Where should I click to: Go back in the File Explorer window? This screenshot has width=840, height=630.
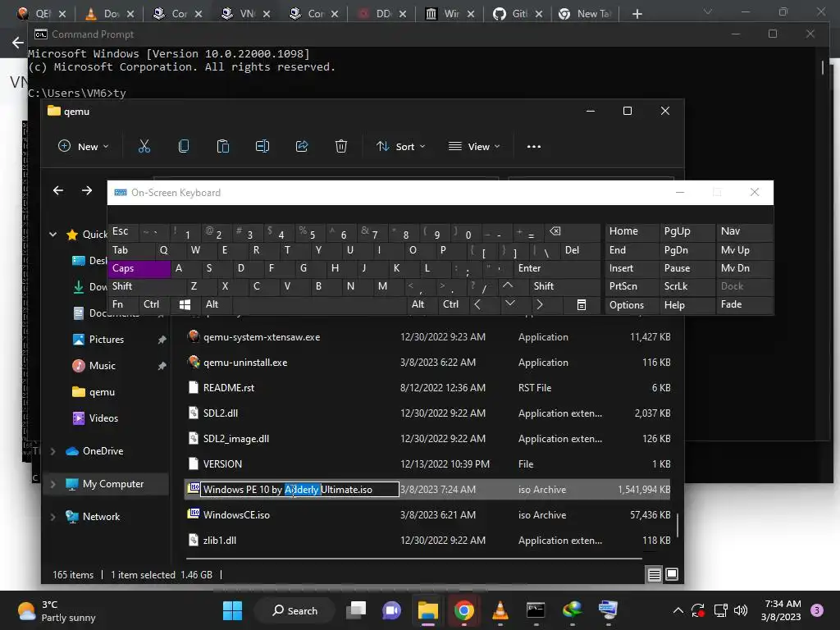tap(58, 190)
